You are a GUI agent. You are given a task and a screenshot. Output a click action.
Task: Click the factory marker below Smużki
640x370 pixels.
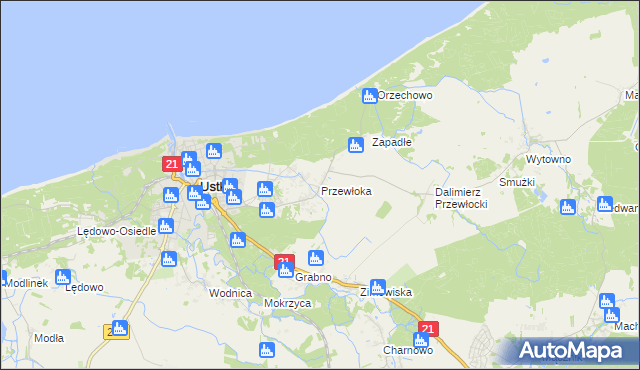pyautogui.click(x=568, y=207)
